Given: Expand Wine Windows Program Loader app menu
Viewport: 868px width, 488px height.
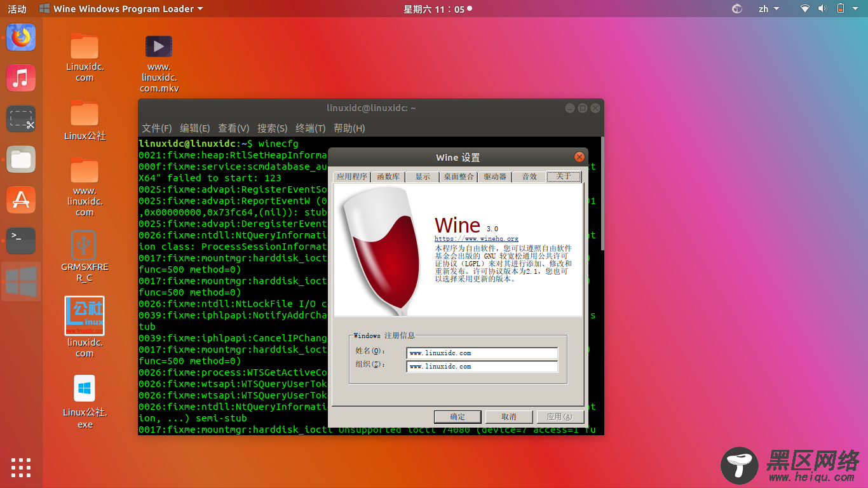Looking at the screenshot, I should 121,9.
